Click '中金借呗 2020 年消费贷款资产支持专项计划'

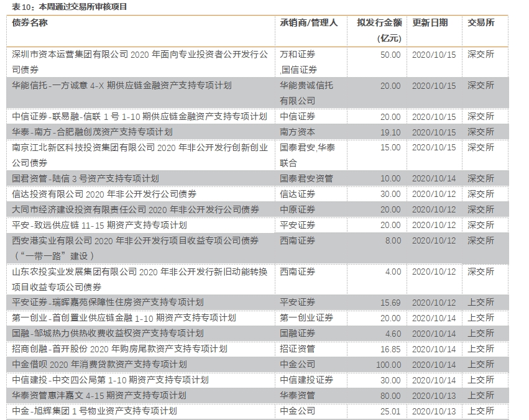click(99, 364)
